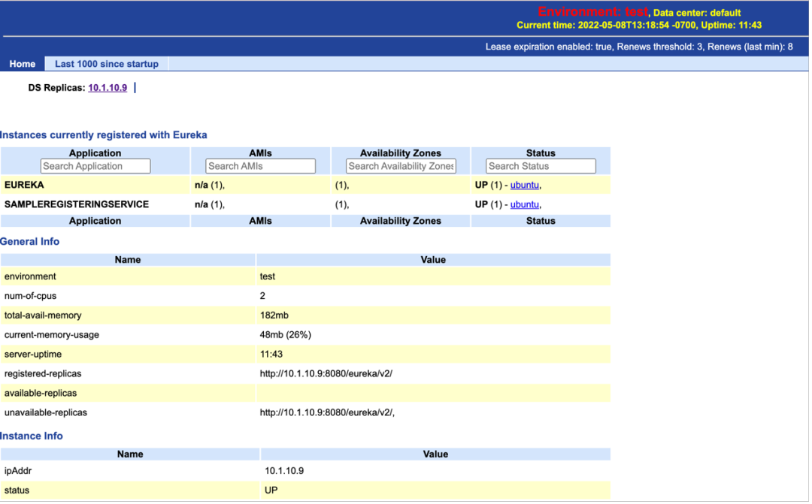Select the num-of-cpus value 2
The image size is (812, 504).
tap(262, 296)
